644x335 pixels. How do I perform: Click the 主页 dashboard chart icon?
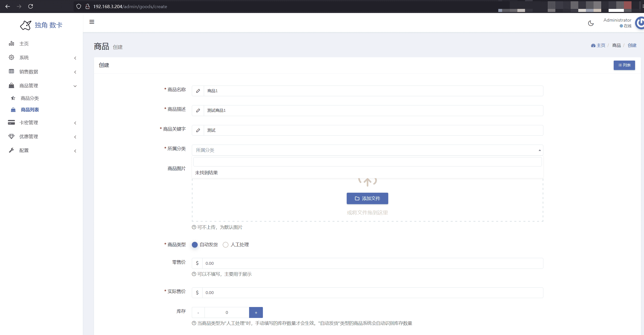coord(11,44)
